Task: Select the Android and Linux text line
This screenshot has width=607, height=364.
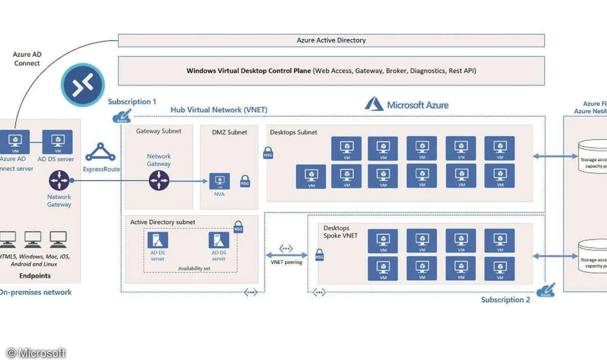Action: click(x=34, y=264)
